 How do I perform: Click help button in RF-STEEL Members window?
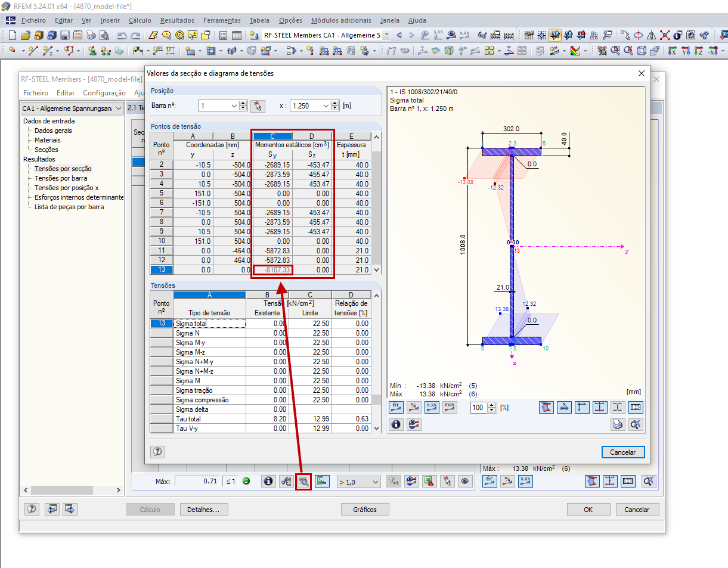(32, 509)
